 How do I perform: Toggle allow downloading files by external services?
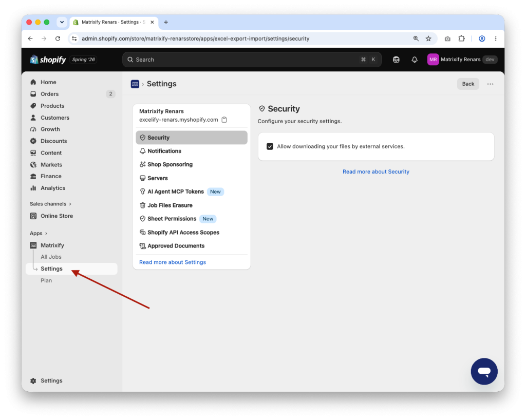click(270, 146)
